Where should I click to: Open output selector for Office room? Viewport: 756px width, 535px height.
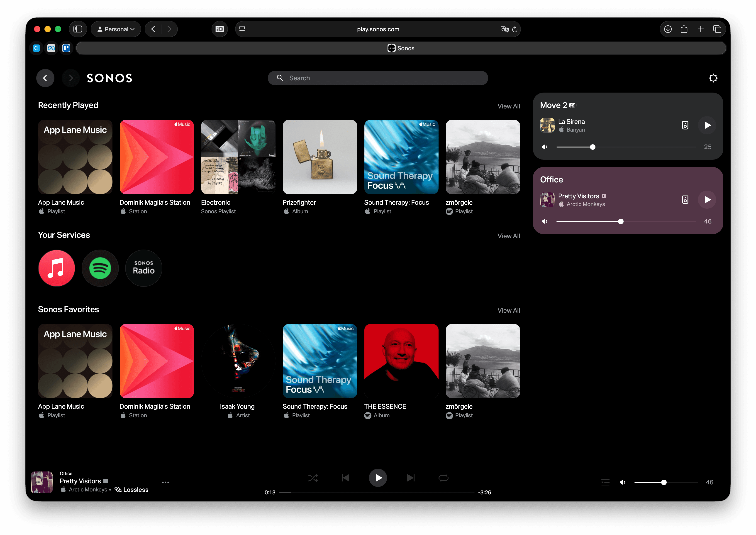685,200
